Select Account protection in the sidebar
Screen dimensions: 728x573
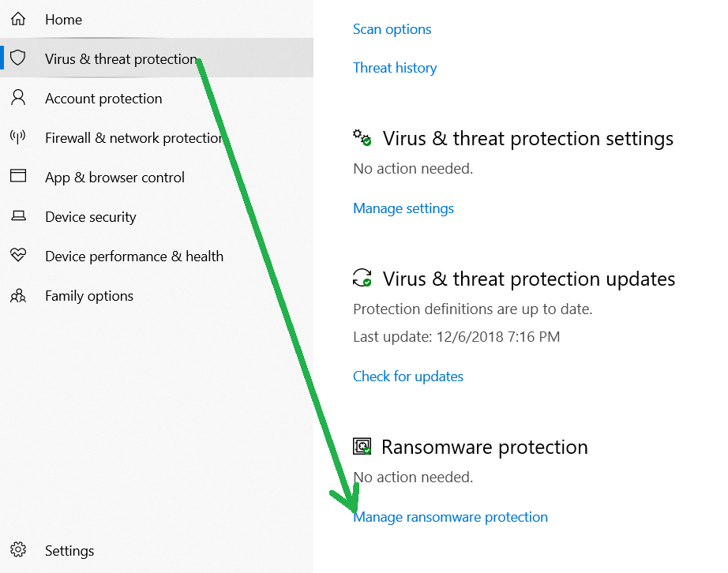click(x=103, y=98)
